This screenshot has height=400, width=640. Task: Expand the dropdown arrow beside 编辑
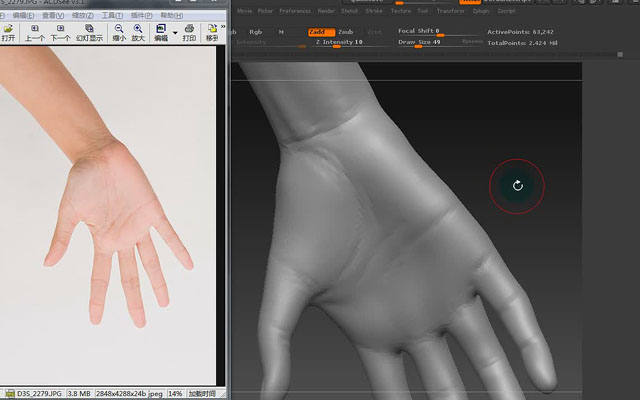click(x=175, y=33)
